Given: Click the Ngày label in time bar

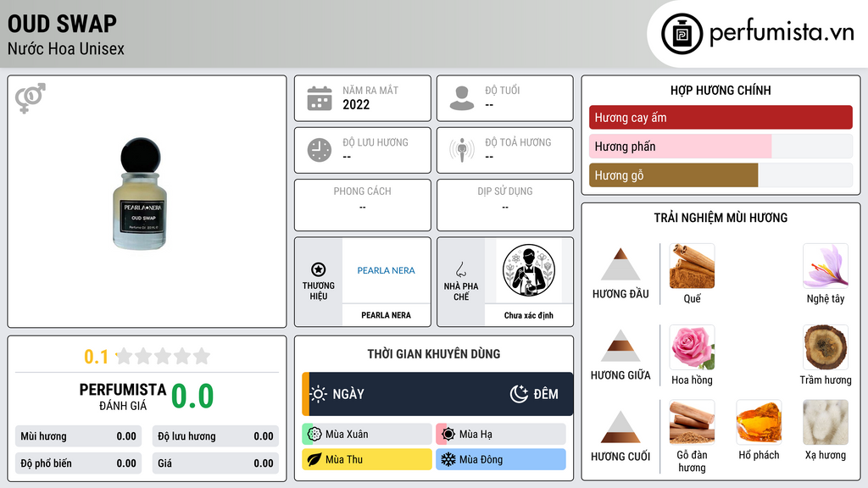Looking at the screenshot, I should pyautogui.click(x=348, y=394).
